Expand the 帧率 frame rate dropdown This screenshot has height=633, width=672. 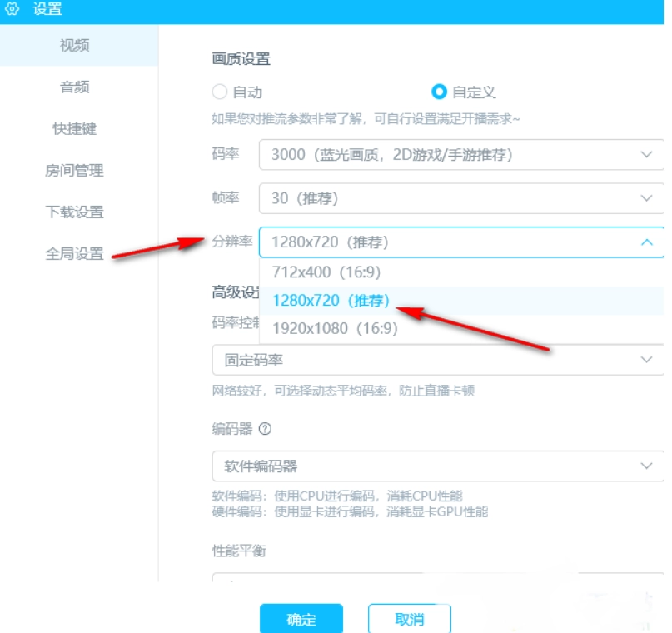tap(460, 198)
